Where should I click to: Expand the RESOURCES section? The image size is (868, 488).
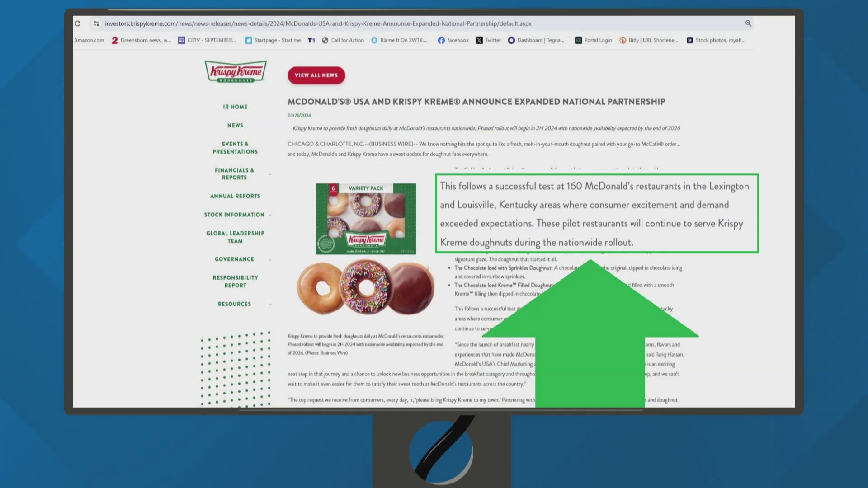[270, 304]
